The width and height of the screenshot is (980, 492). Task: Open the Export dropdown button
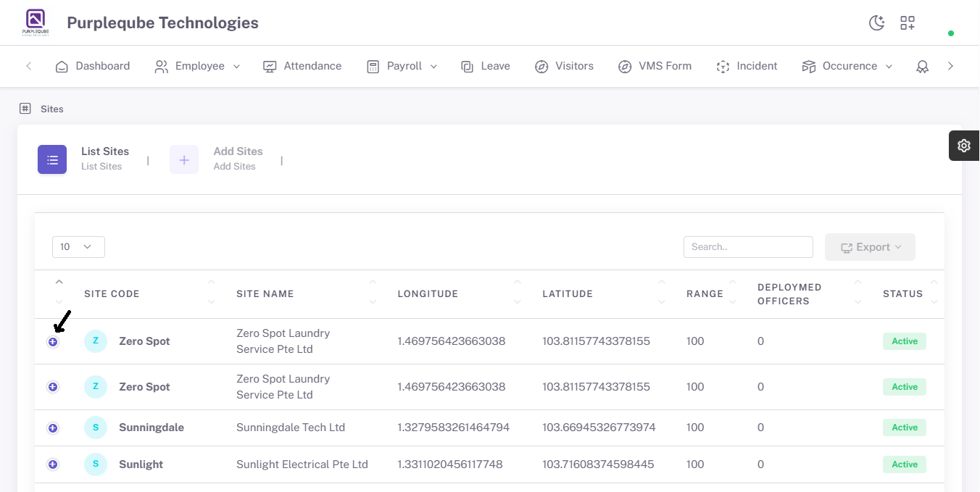tap(870, 247)
